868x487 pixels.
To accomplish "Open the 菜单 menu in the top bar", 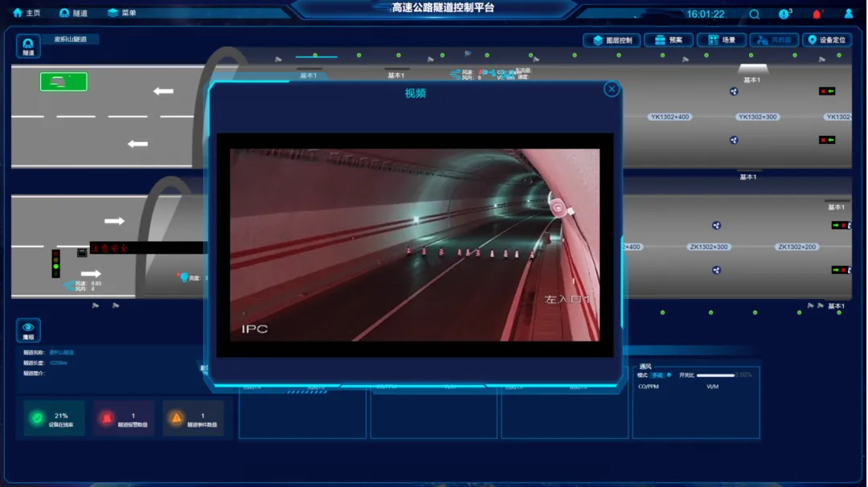I will pyautogui.click(x=122, y=14).
